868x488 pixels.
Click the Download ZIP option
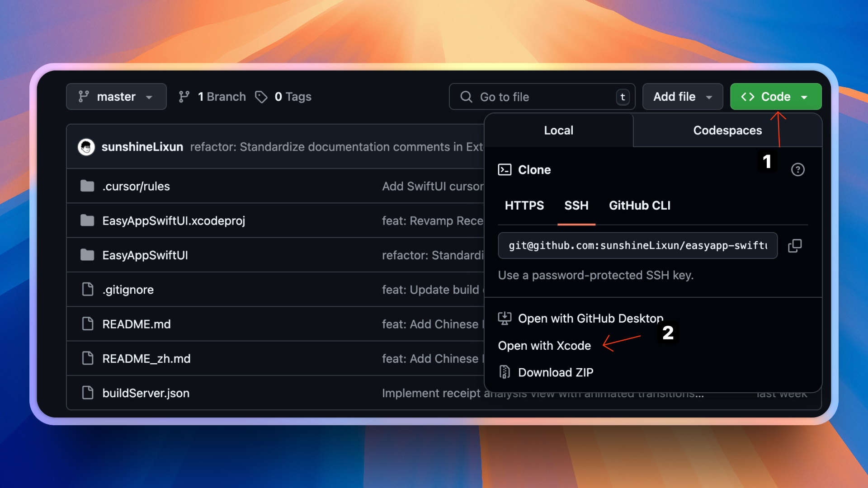555,372
